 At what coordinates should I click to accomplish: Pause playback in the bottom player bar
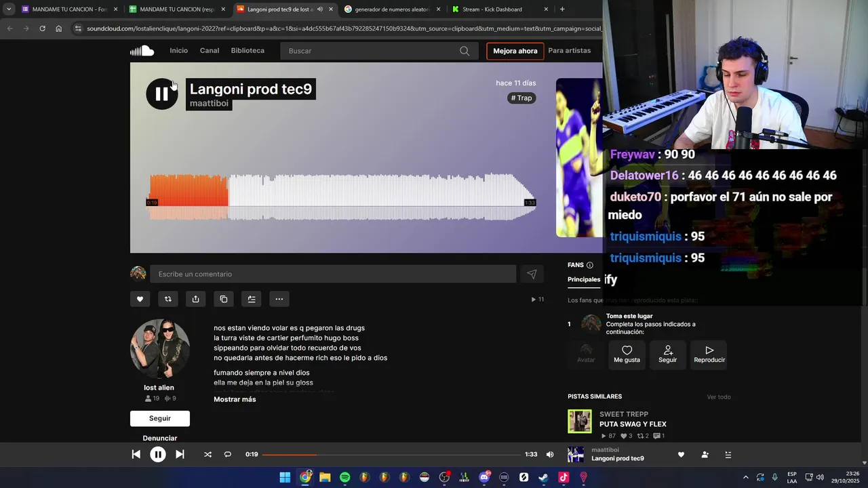(x=157, y=455)
